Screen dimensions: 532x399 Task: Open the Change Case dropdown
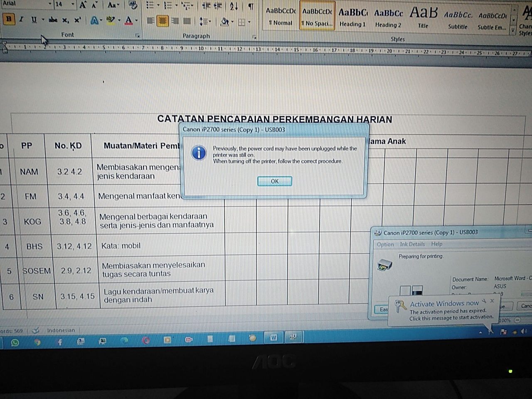coord(113,5)
